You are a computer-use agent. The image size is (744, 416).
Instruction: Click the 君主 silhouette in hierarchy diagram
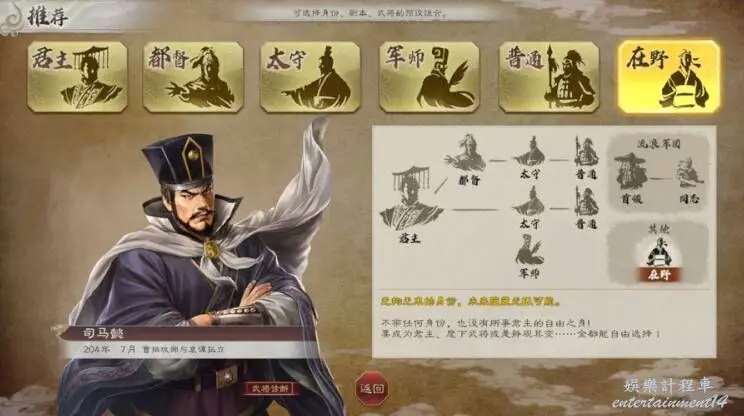[x=411, y=204]
